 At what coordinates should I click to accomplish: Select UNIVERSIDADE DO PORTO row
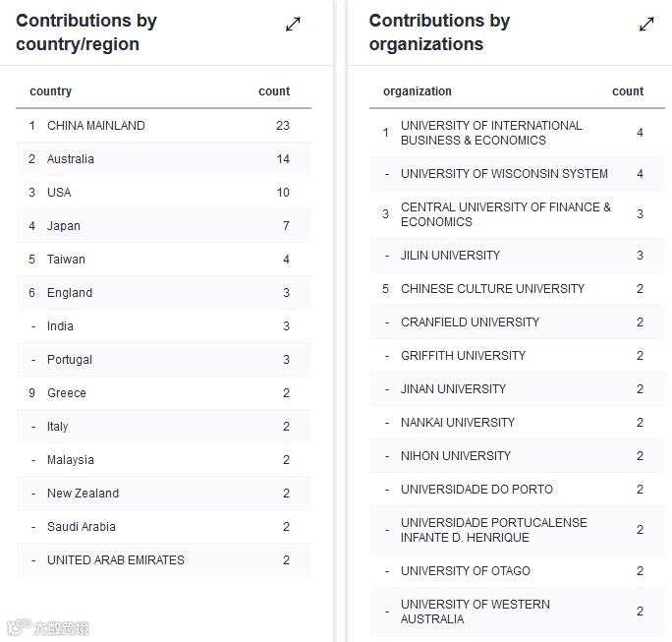click(x=476, y=490)
